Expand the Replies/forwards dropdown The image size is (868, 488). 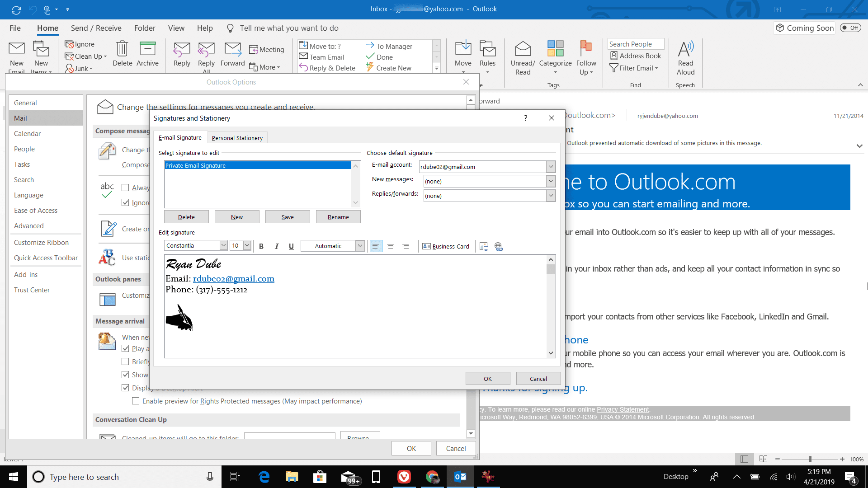550,196
